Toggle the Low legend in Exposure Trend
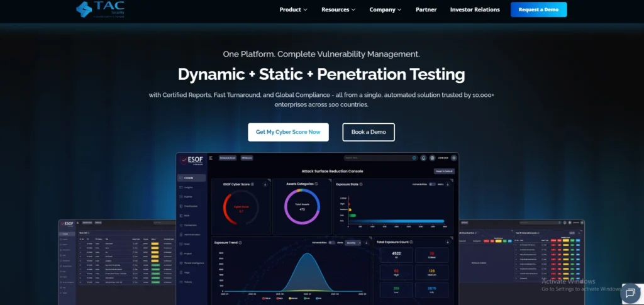The height and width of the screenshot is (305, 644). [x=308, y=299]
